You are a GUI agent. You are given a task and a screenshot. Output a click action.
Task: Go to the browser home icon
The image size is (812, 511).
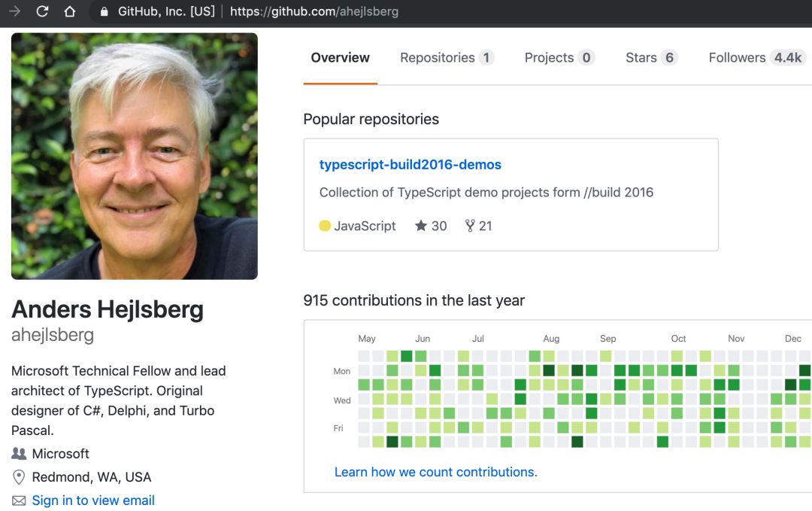[x=69, y=11]
